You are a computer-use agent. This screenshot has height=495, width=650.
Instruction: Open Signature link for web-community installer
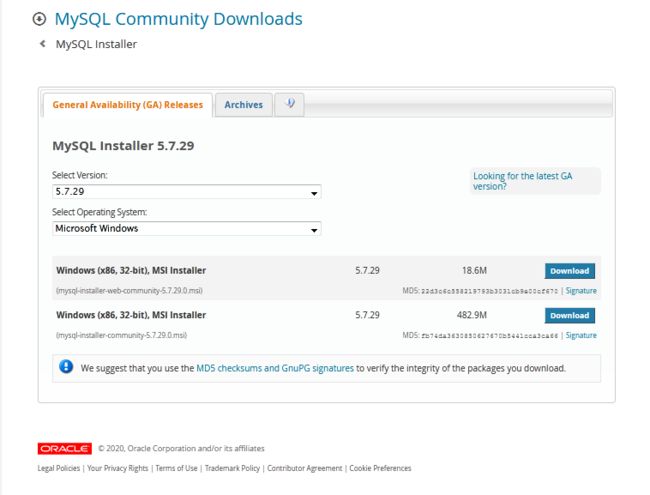coord(581,291)
